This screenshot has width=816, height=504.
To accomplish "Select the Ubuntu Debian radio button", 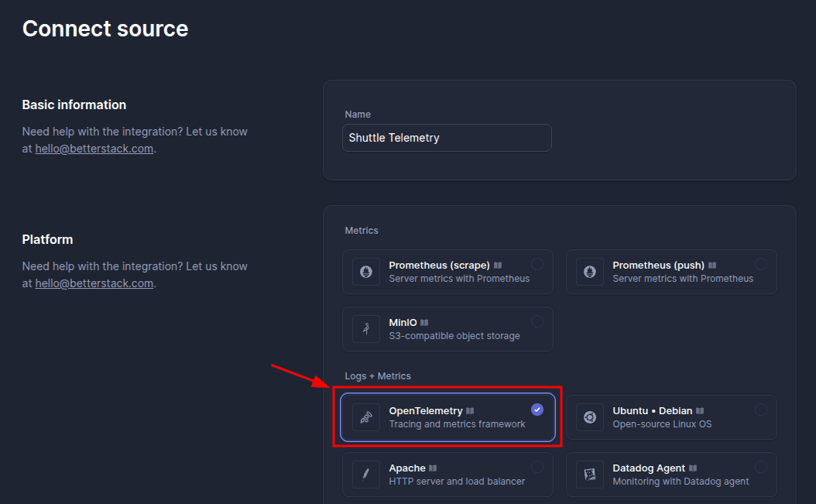I will pos(761,410).
